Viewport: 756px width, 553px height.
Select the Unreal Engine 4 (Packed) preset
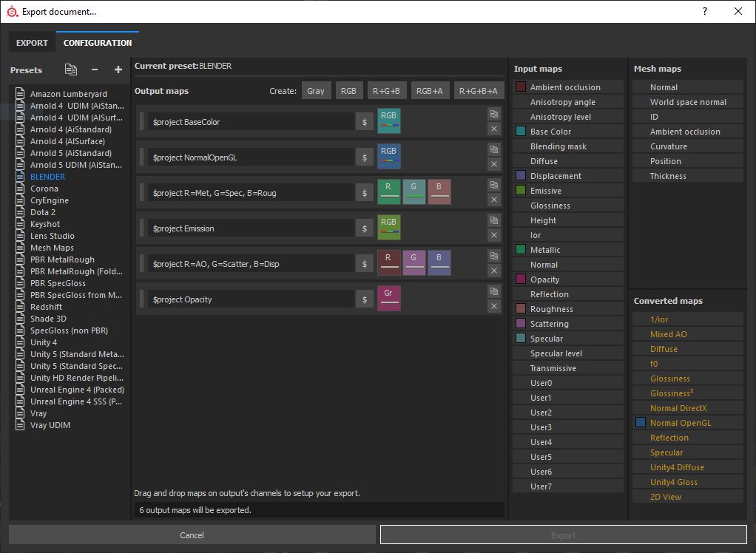[77, 390]
